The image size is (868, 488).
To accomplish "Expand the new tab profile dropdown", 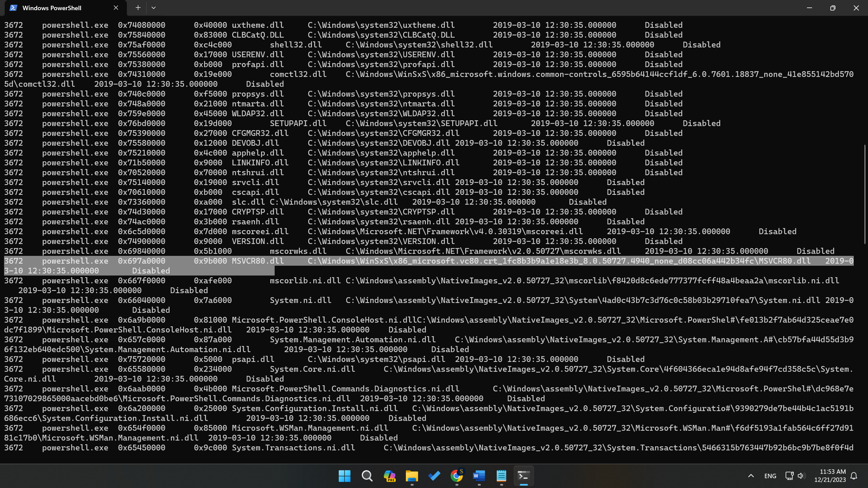I will point(154,8).
